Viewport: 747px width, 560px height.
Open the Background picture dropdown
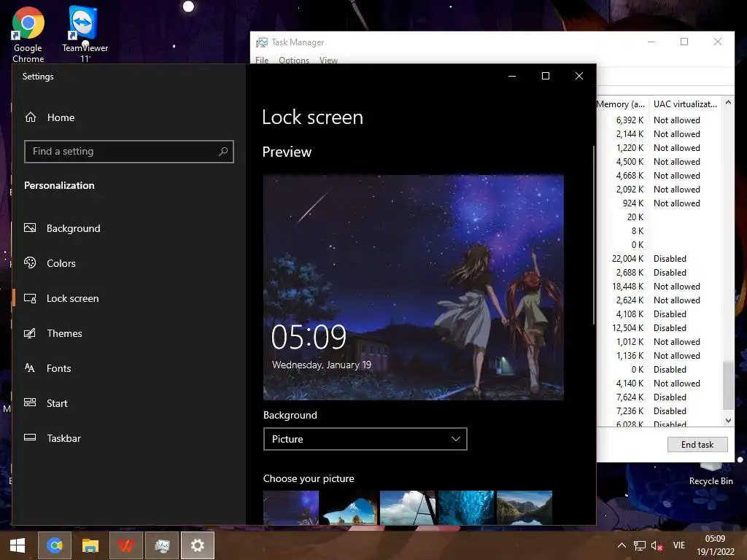pos(365,439)
